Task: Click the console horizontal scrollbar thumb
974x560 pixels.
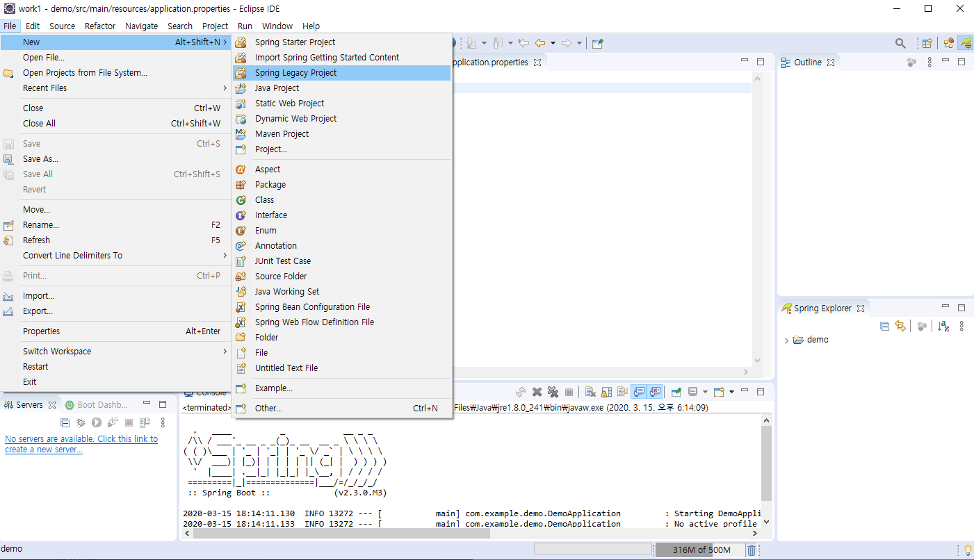Action: [342, 534]
